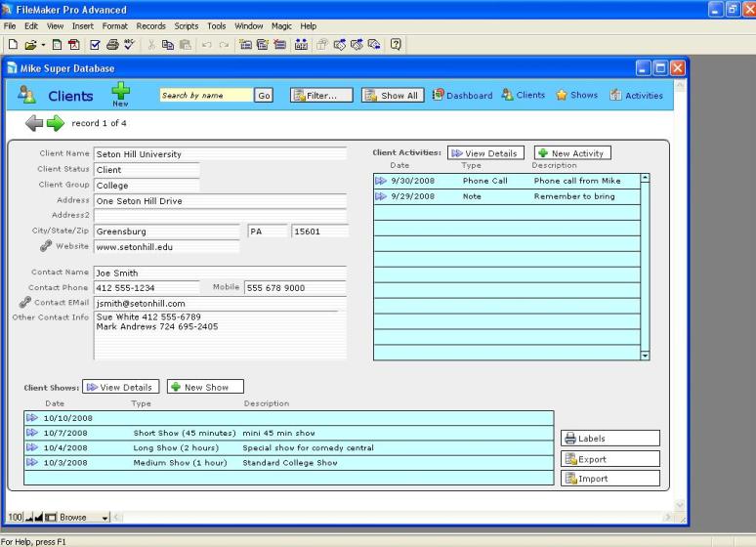The image size is (756, 547).
Task: Click the Contact EMail link chain icon
Action: (x=25, y=303)
